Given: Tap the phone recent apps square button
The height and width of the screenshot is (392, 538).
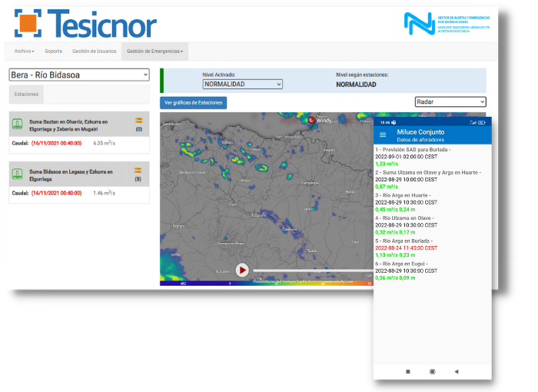Looking at the screenshot, I should [408, 371].
